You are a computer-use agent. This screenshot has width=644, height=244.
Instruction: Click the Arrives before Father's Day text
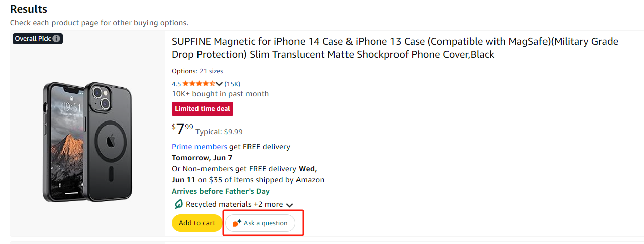click(221, 191)
